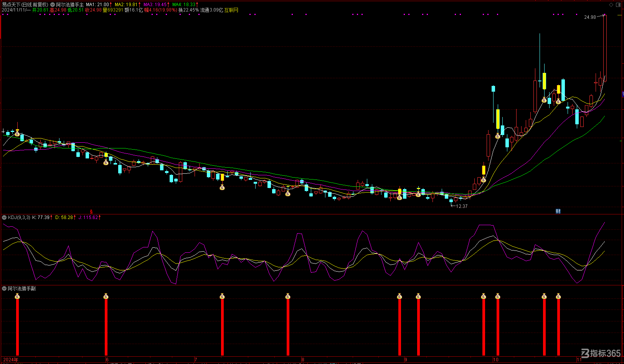624x364 pixels.
Task: Click the fourth money-bag icon in 阿尔法猎手副 panel
Action: (x=288, y=296)
